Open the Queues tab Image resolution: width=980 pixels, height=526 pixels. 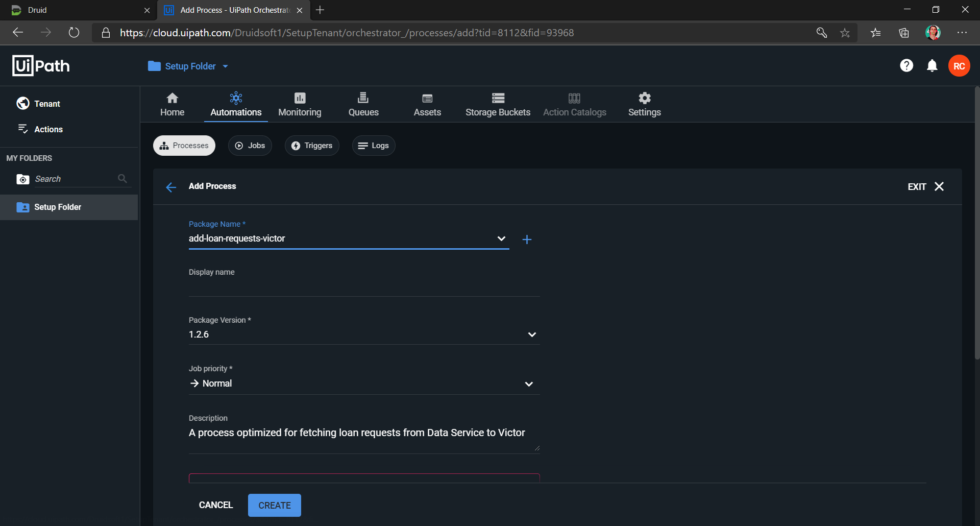(363, 105)
